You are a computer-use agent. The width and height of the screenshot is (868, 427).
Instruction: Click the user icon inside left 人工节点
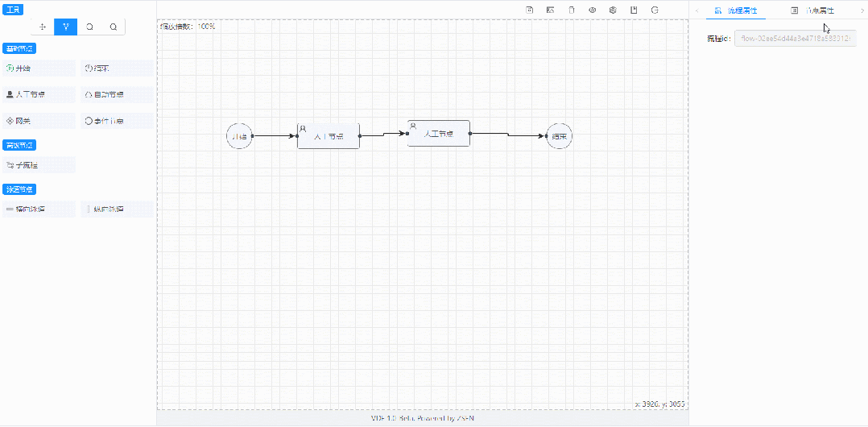(303, 128)
